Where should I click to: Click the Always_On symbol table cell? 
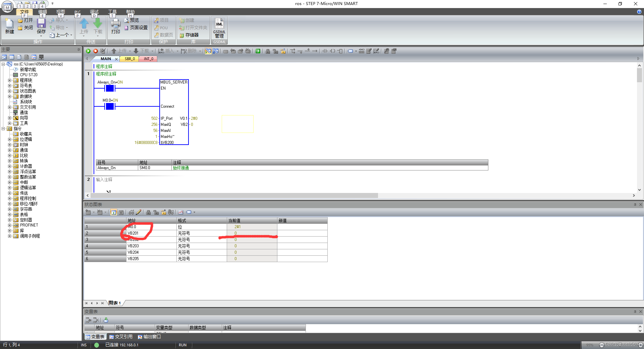[117, 168]
